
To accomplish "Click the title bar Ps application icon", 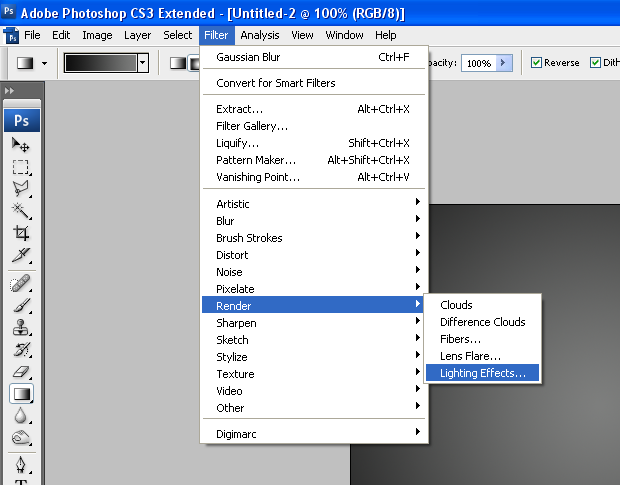I will pyautogui.click(x=8, y=11).
